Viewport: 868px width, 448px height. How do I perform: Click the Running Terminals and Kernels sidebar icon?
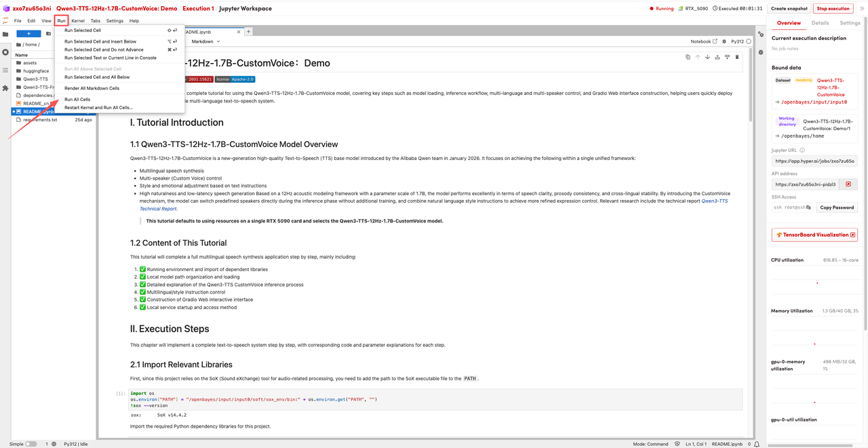coord(5,52)
